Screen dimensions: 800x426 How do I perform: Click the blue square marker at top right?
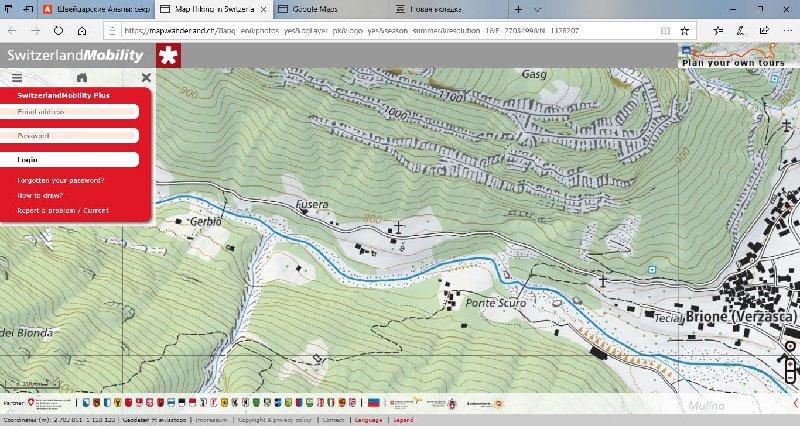(775, 79)
